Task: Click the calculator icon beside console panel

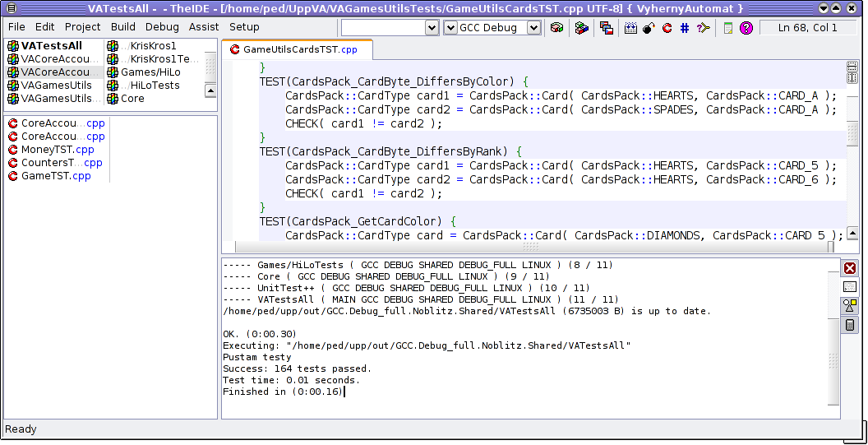Action: coord(850,325)
